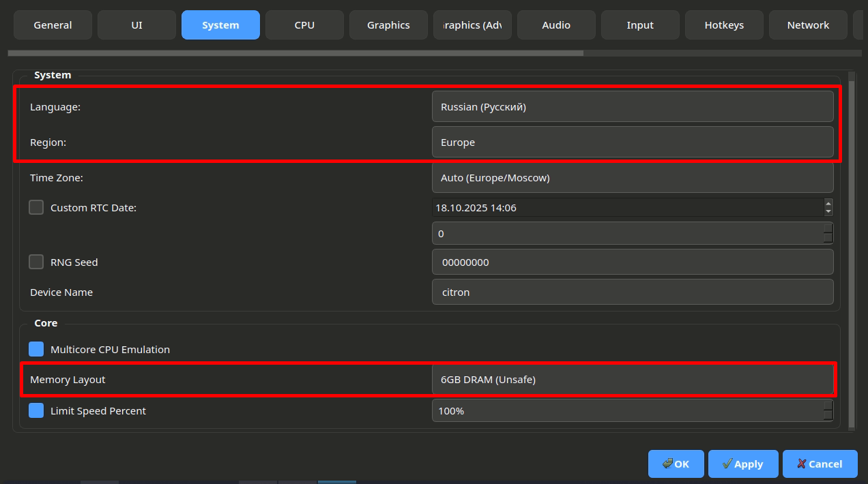Toggle the RNG Seed checkbox
868x484 pixels.
36,262
